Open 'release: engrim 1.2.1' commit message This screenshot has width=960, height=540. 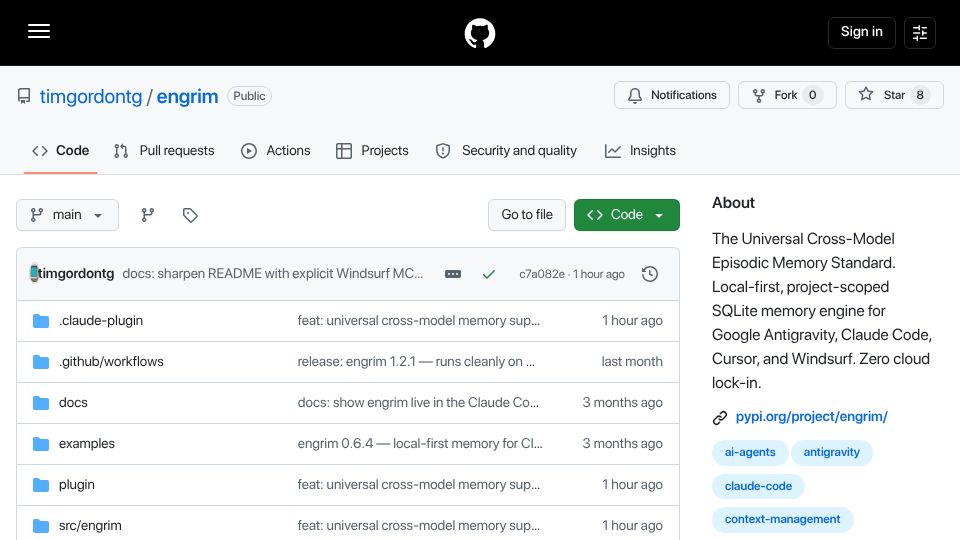[416, 362]
